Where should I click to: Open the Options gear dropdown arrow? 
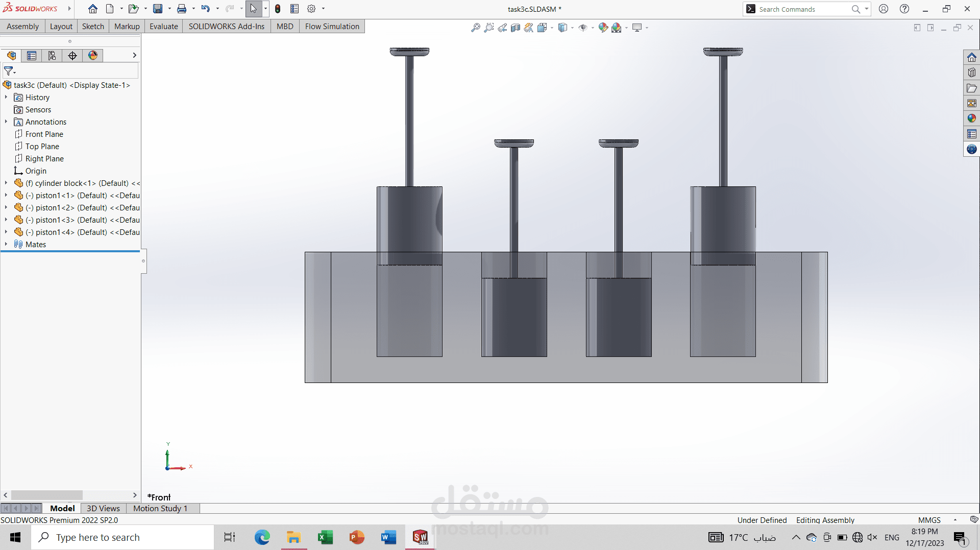tap(323, 9)
